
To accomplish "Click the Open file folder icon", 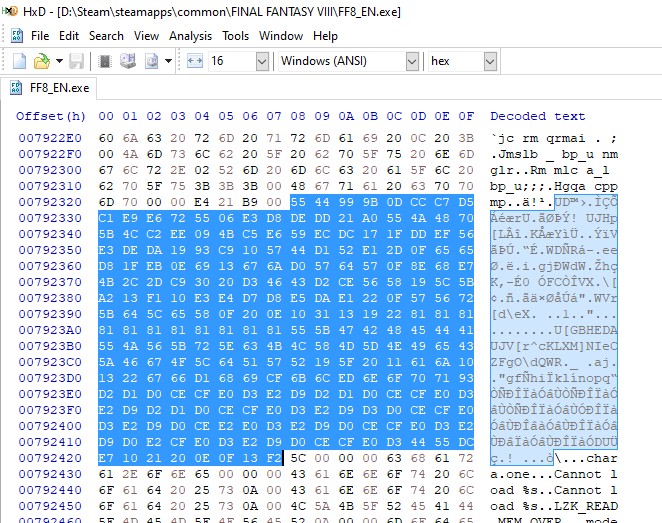I will [42, 61].
